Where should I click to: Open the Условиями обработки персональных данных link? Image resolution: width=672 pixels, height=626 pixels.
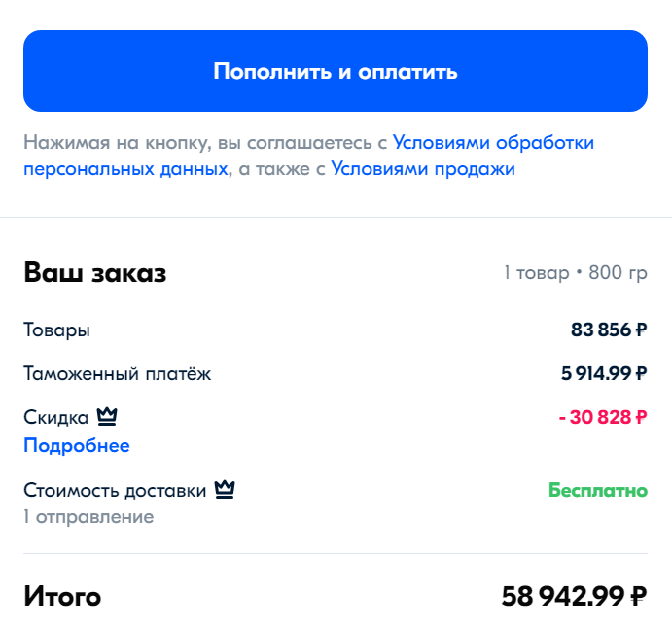click(x=493, y=143)
